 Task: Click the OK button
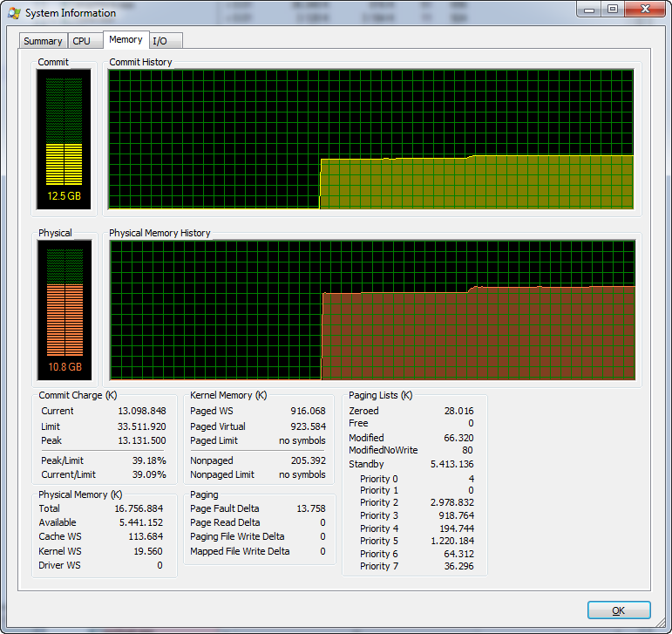click(619, 610)
